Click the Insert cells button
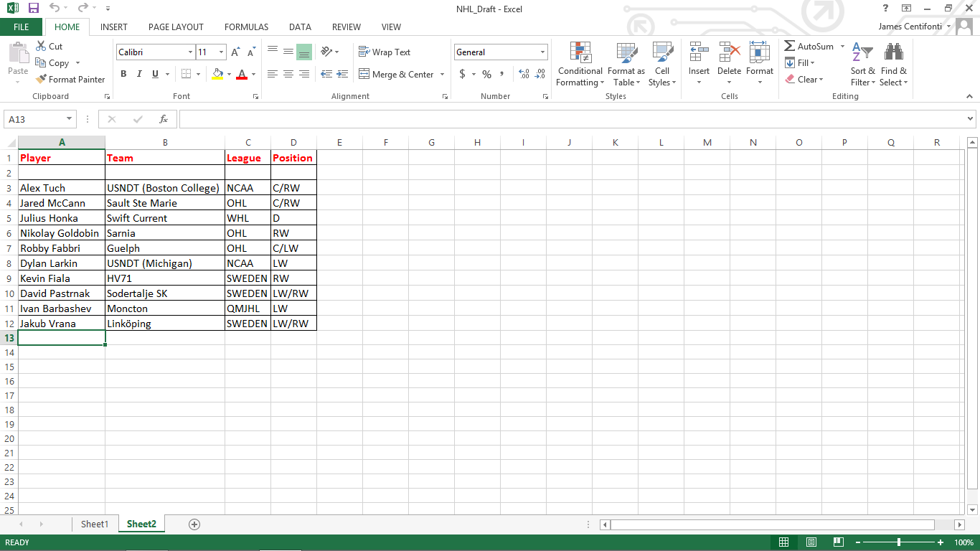The width and height of the screenshot is (980, 551). point(699,64)
